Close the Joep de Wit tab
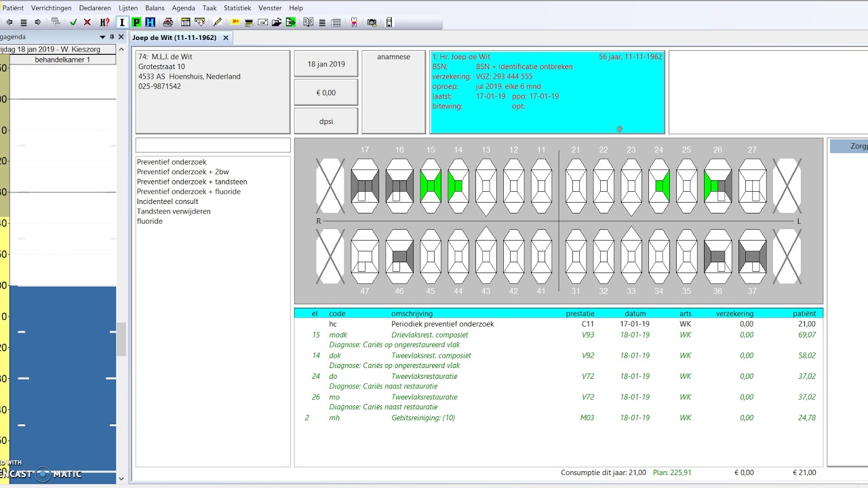The height and width of the screenshot is (488, 868). [x=226, y=38]
